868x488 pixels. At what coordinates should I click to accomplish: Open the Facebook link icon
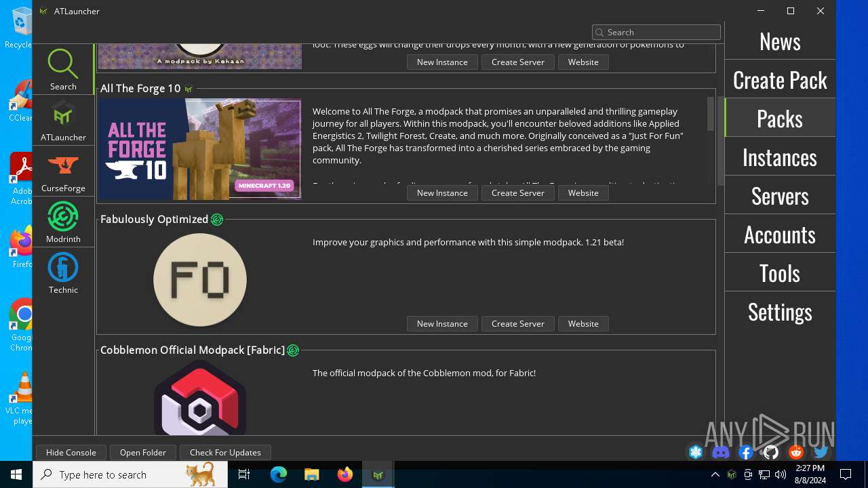point(746,452)
